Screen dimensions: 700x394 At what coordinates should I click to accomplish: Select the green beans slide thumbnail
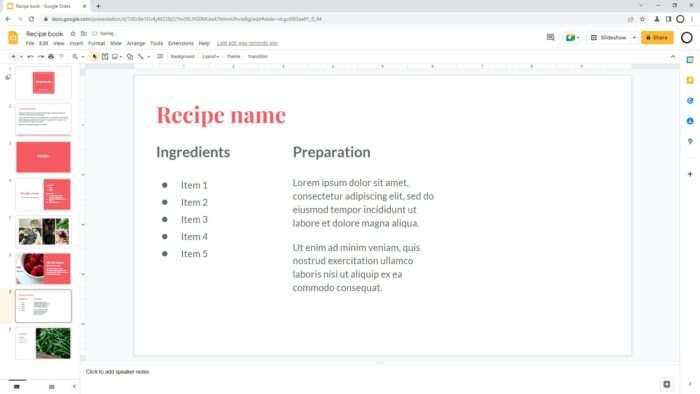click(x=43, y=343)
